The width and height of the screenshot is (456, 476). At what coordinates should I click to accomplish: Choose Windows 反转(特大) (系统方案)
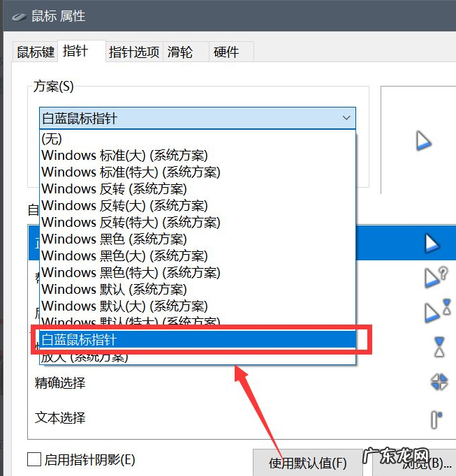point(198,222)
